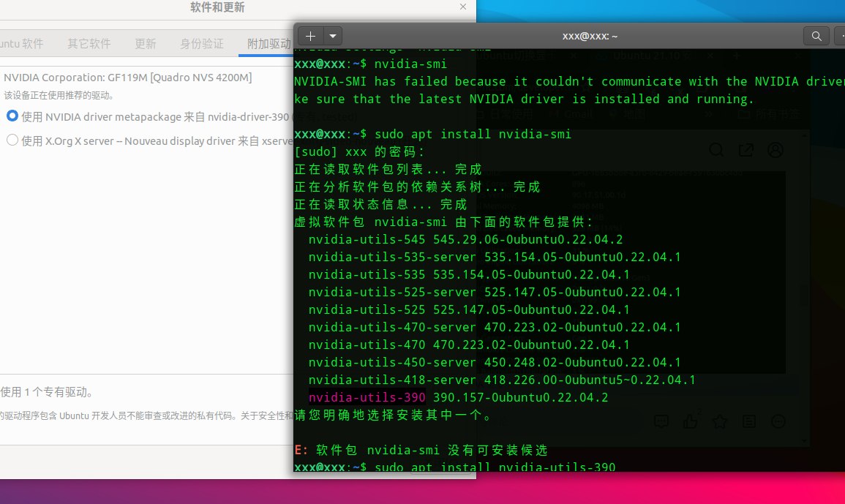Click the nvidia-utils-535-server package line
Screen dimensions: 845x504
(495, 257)
